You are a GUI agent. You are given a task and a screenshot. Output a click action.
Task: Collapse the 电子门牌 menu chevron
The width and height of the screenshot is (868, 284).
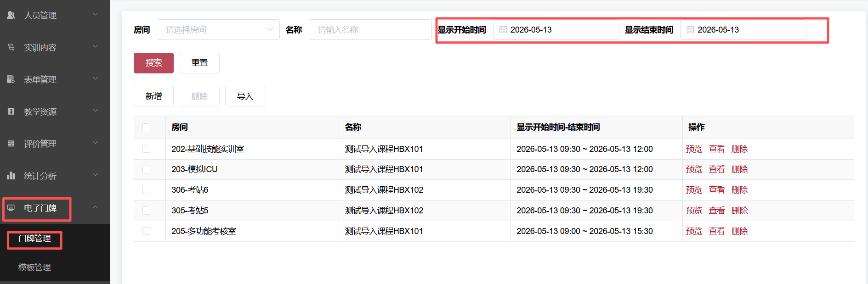[96, 207]
